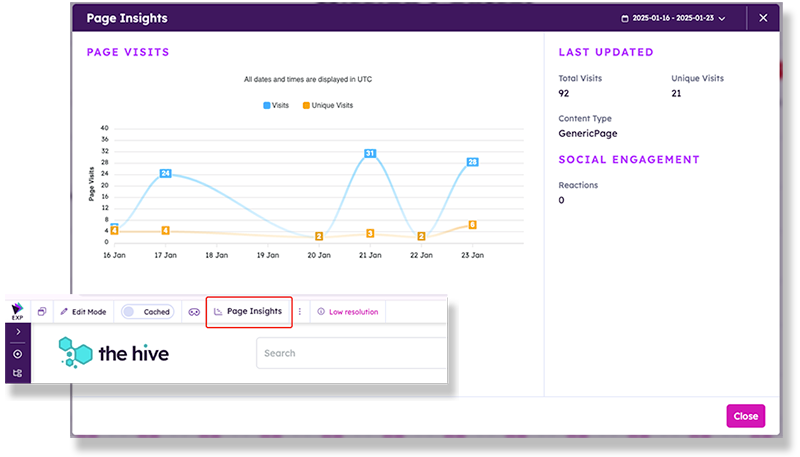
Task: Open the three-dot more options menu
Action: [x=299, y=312]
